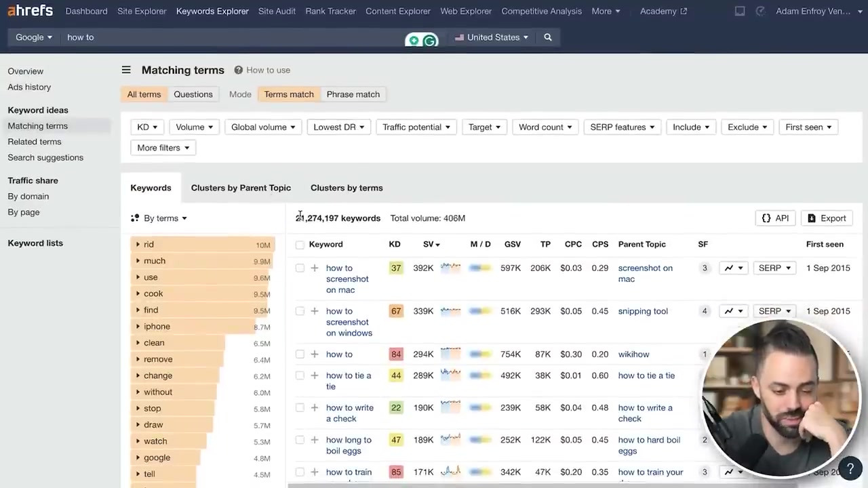Add 'how to' keyword with plus icon
The image size is (868, 488).
315,354
